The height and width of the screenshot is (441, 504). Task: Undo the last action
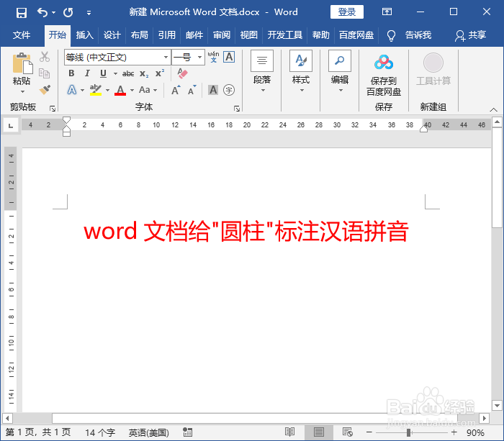click(42, 12)
